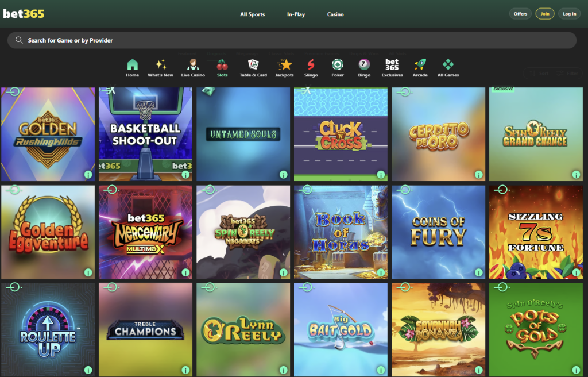This screenshot has height=377, width=588.
Task: Switch to the Exclusives category
Action: point(392,68)
